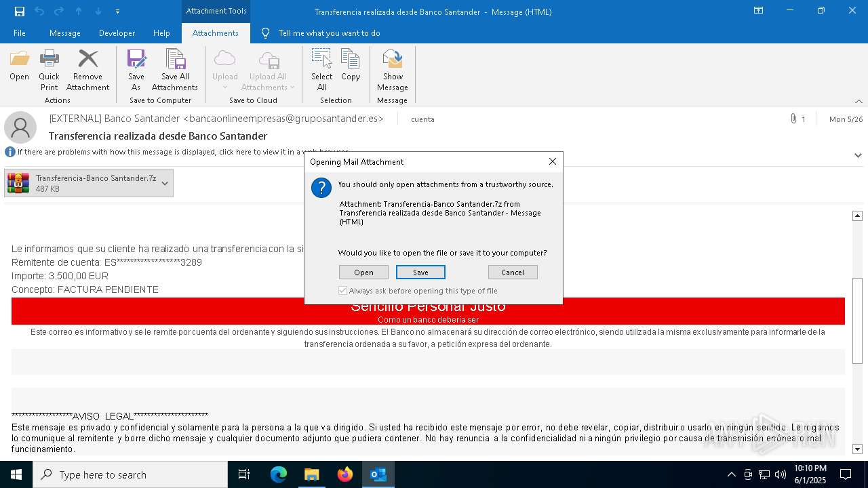Open the notification center icon

tap(846, 474)
